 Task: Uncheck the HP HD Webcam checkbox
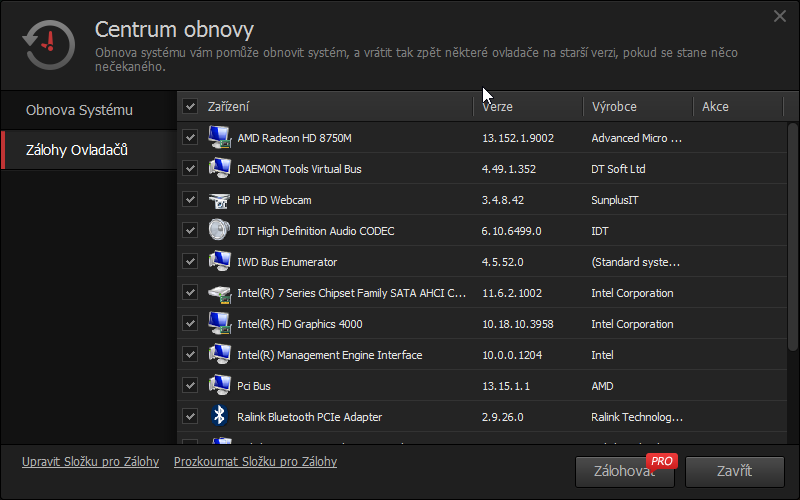pos(190,199)
